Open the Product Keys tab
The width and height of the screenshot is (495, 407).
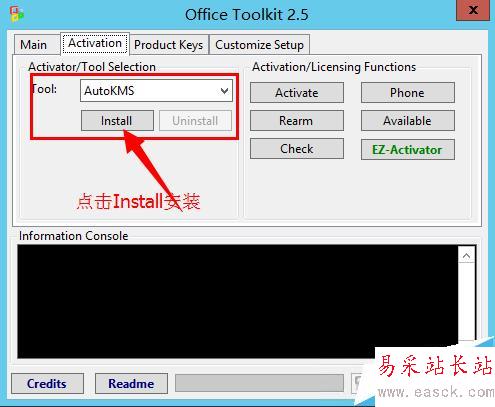(x=169, y=45)
